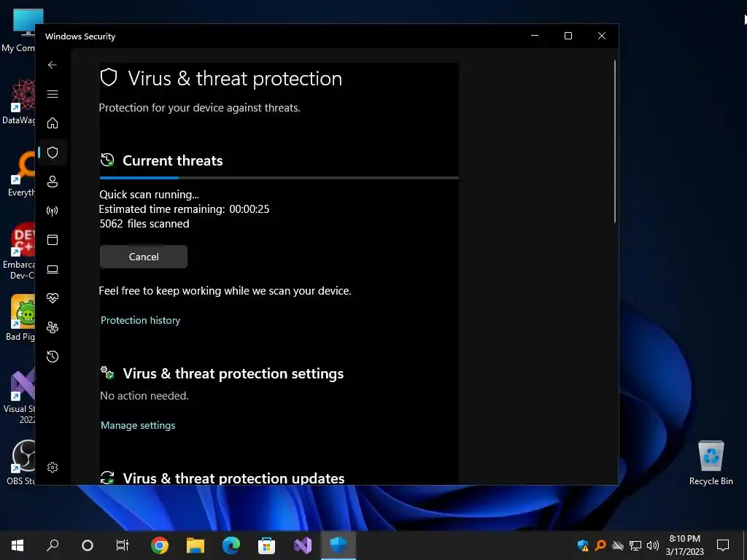
Task: Select the Visual Studio desktop shortcut
Action: click(19, 395)
